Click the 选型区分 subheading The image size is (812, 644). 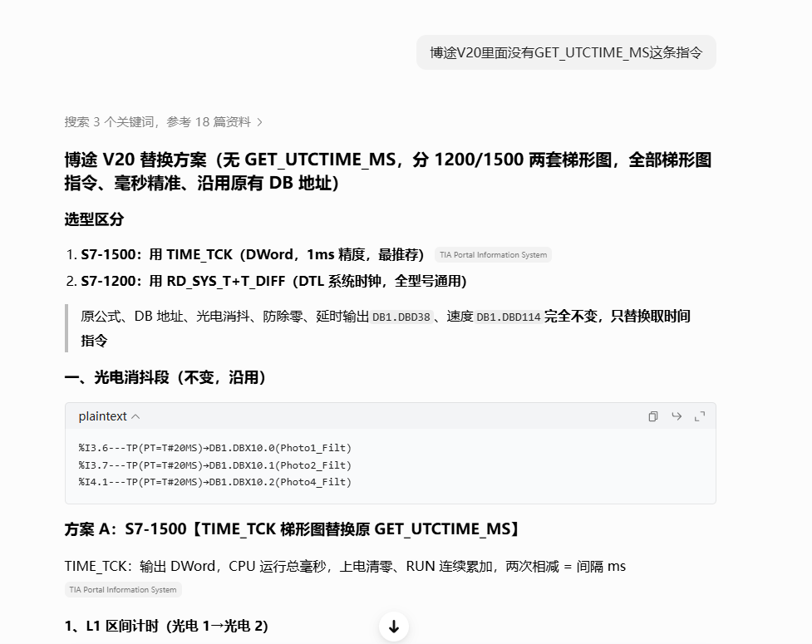click(x=94, y=219)
